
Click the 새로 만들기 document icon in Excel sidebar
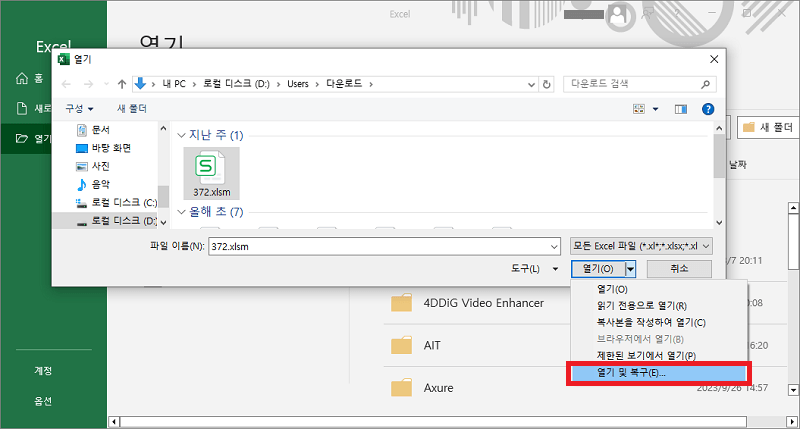click(22, 108)
